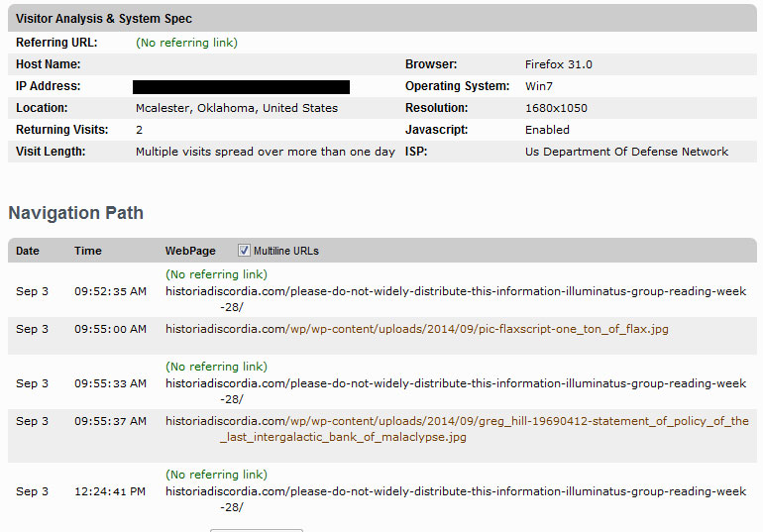Select the Referring URL 'No referring link' text

point(187,43)
